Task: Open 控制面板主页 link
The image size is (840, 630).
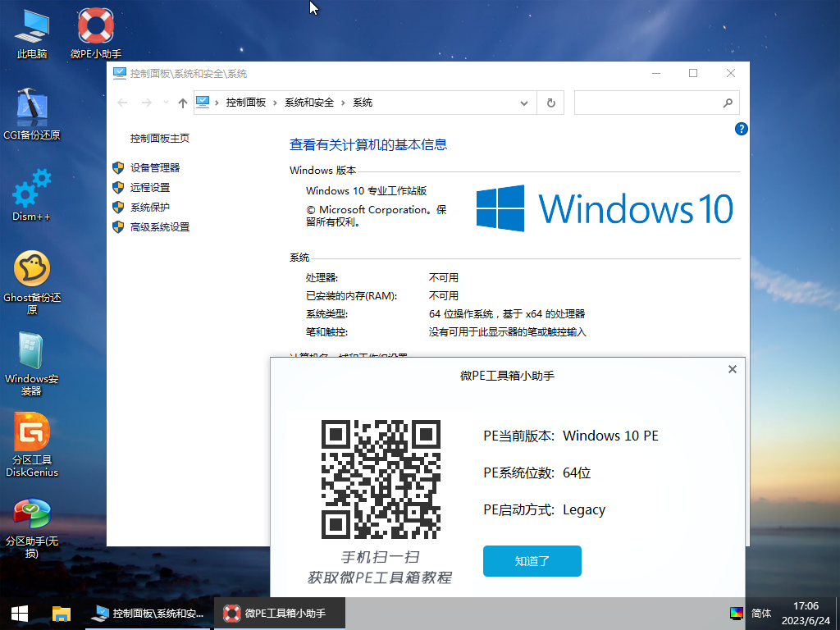Action: pos(160,138)
